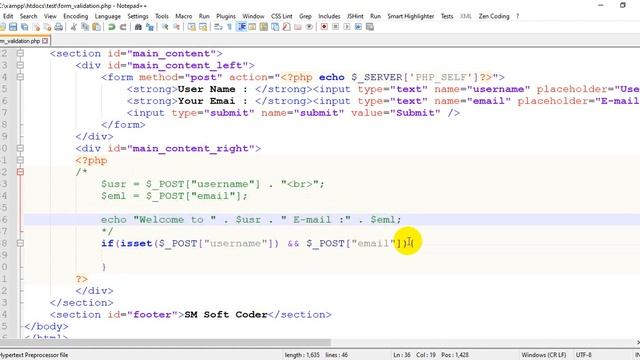The height and width of the screenshot is (360, 640).
Task: Toggle word wrap in the toolbar
Action: point(218,27)
